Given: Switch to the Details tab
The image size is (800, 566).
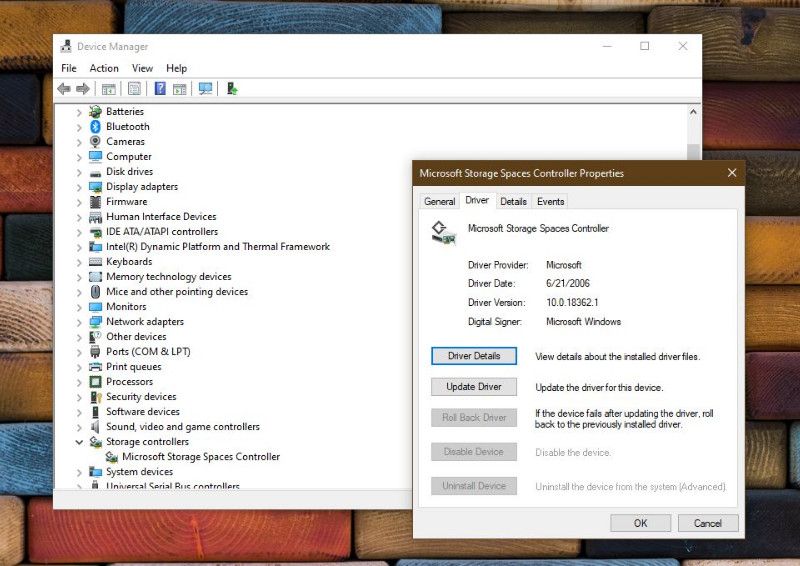Looking at the screenshot, I should tap(513, 201).
